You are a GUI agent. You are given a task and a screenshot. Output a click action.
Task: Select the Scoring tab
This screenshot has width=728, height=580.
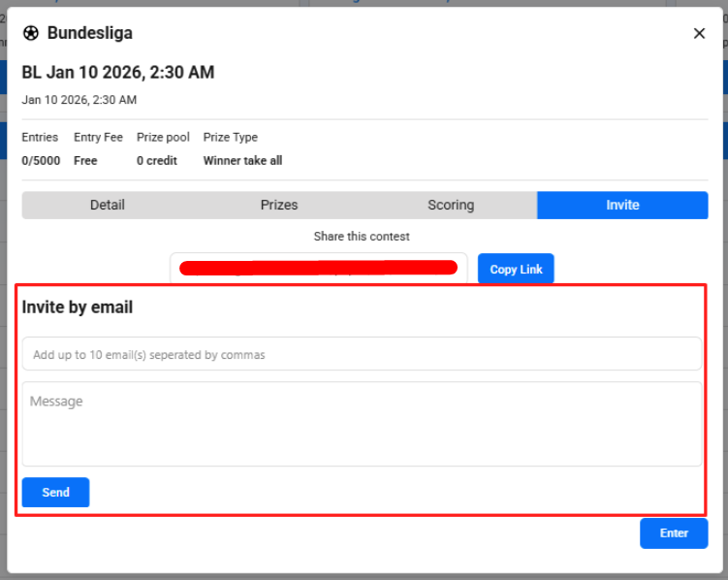point(451,205)
